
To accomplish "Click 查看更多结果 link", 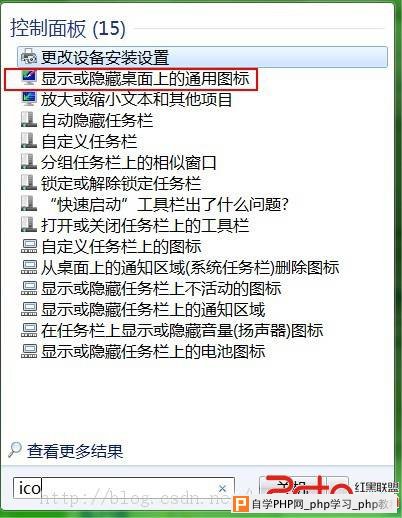I will [x=75, y=451].
